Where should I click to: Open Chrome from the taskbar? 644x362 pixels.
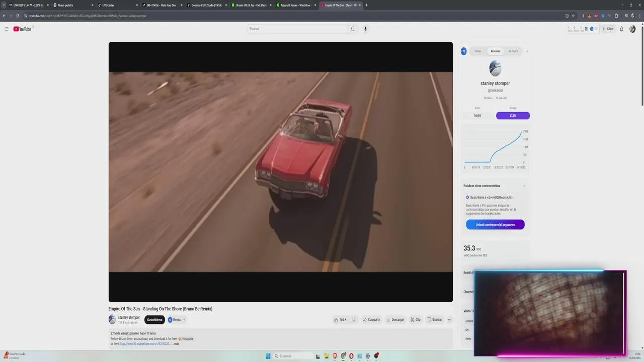[343, 356]
